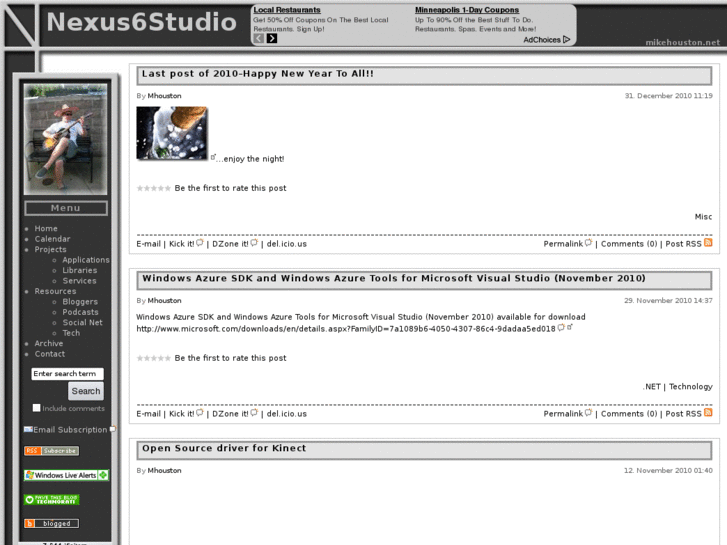Open the Windows Live Alerts badge
The image size is (727, 545).
[66, 475]
